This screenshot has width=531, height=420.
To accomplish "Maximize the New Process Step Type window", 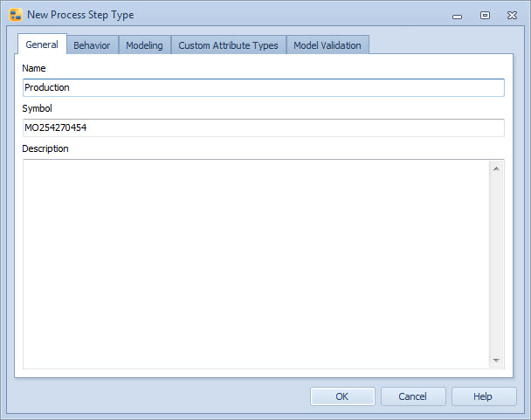I will [x=485, y=15].
